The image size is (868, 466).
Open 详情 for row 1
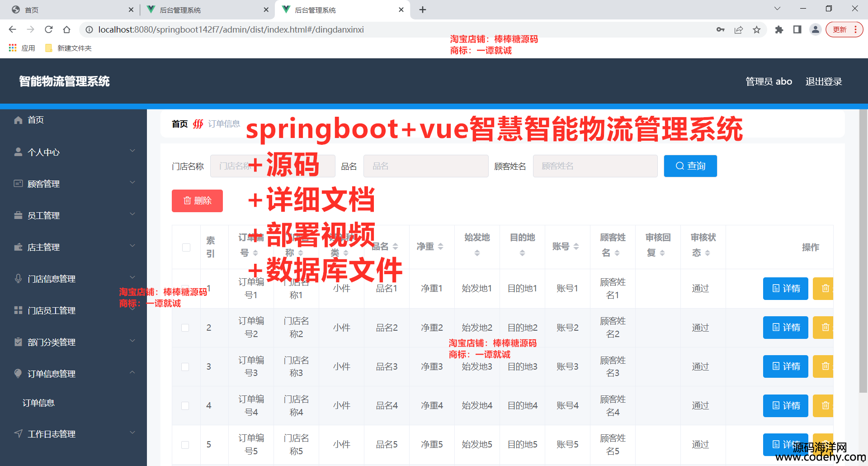pyautogui.click(x=786, y=288)
